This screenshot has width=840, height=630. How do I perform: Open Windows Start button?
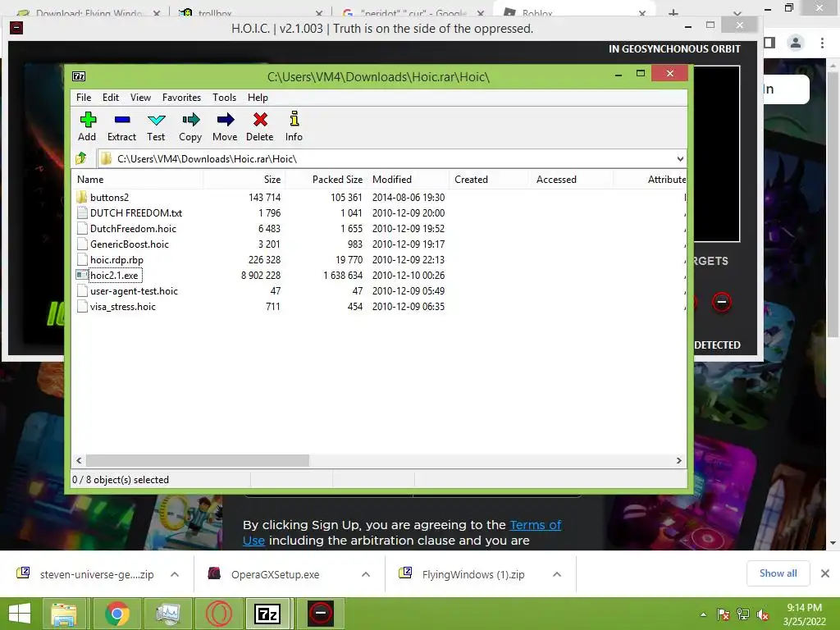20,614
